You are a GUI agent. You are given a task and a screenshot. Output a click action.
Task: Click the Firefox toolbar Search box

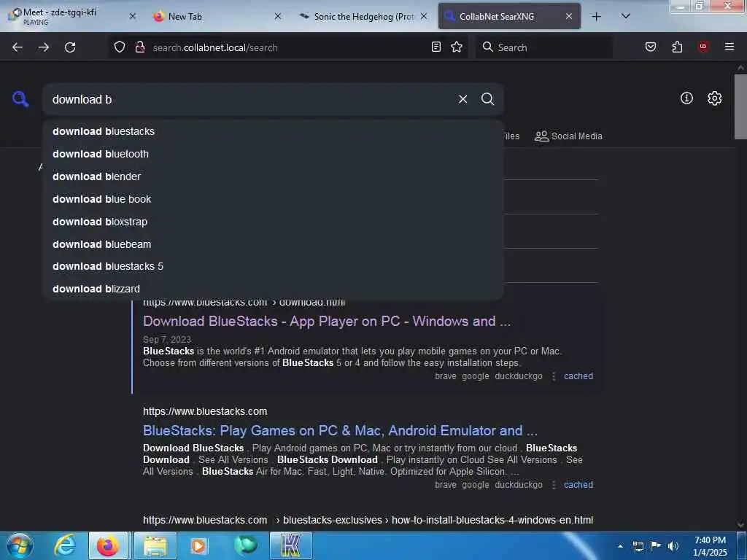pos(543,47)
